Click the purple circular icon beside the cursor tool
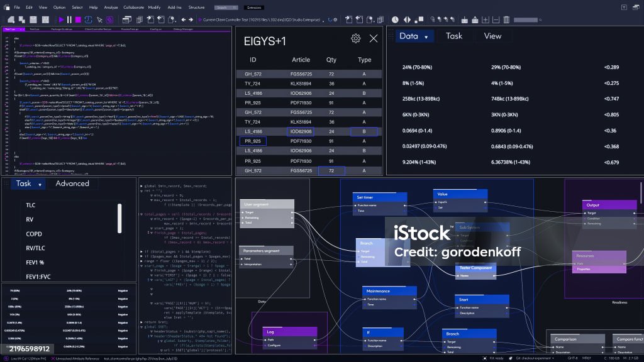Image resolution: width=644 pixels, height=362 pixels. [x=109, y=19]
